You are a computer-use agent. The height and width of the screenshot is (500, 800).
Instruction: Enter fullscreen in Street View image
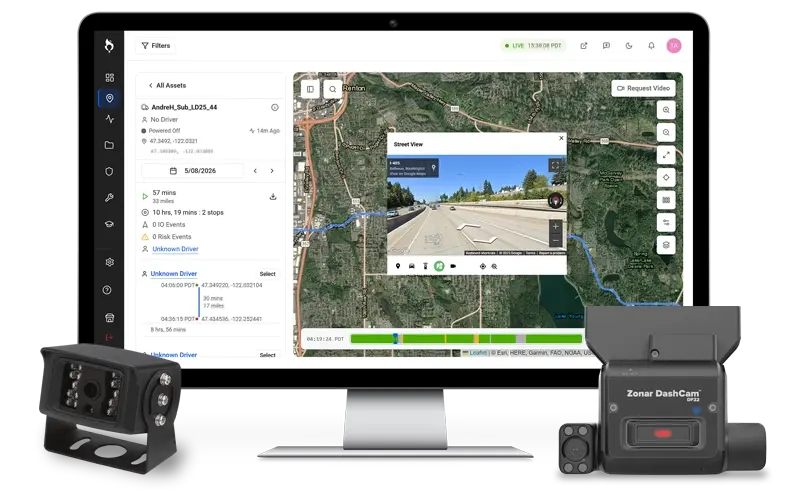click(555, 165)
